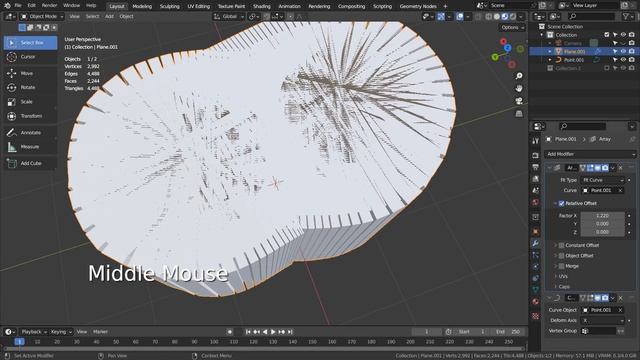Expand Point.001 in outliner
The width and height of the screenshot is (640, 360).
point(550,60)
